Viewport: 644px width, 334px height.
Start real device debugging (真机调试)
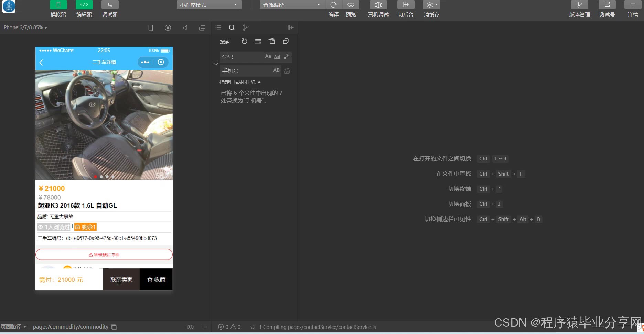(378, 5)
